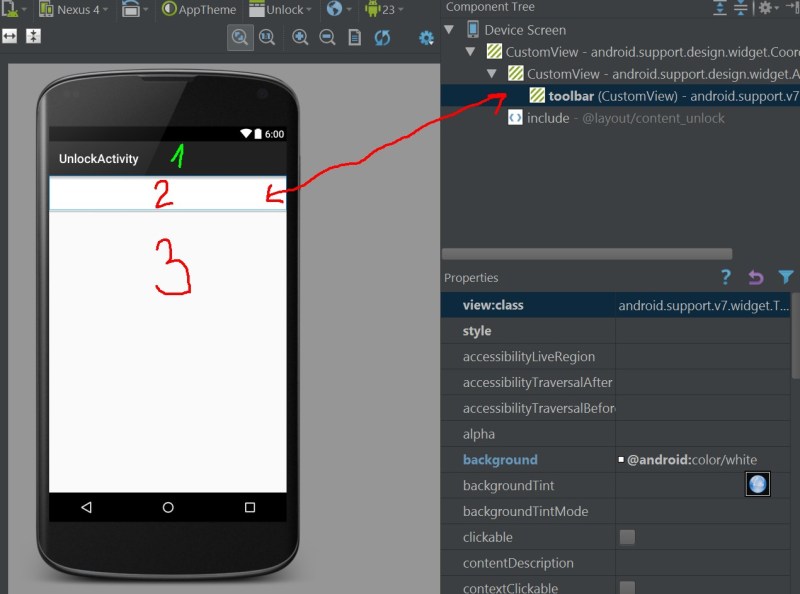Click the AppTheme theme button
800x594 pixels.
click(198, 9)
